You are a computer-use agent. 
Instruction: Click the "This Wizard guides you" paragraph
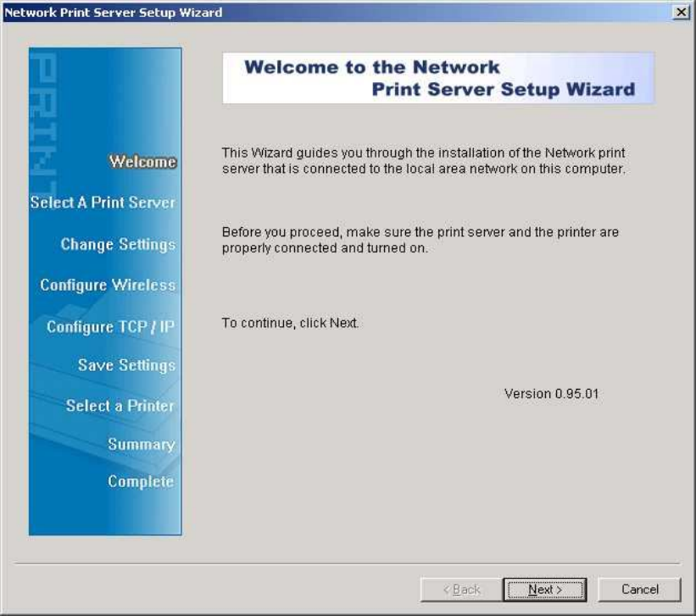[424, 161]
